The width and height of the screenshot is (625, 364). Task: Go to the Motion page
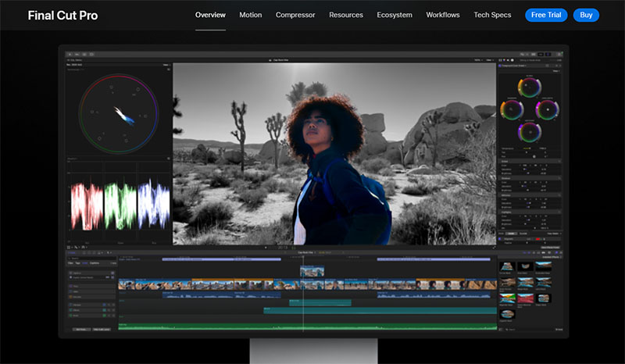pos(250,15)
